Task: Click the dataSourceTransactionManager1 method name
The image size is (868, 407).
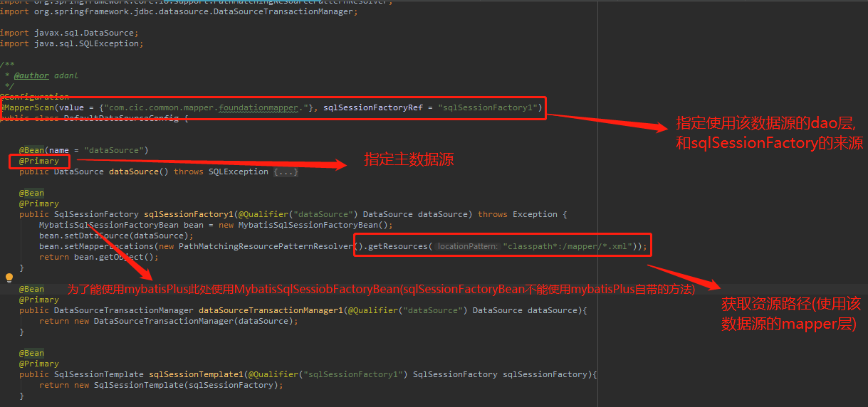Action: [271, 310]
